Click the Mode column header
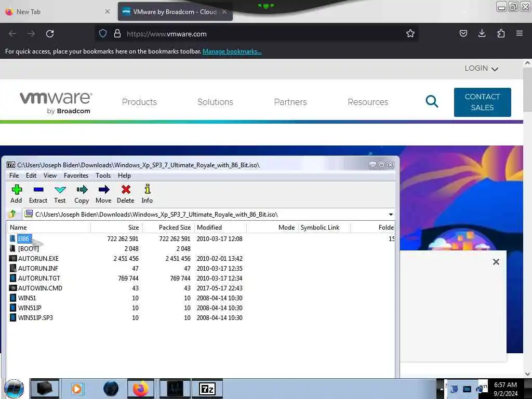This screenshot has width=532, height=399. point(272,228)
